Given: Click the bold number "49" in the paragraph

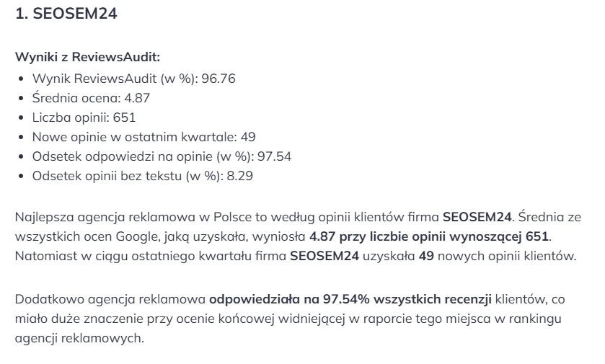Looking at the screenshot, I should 426,255.
